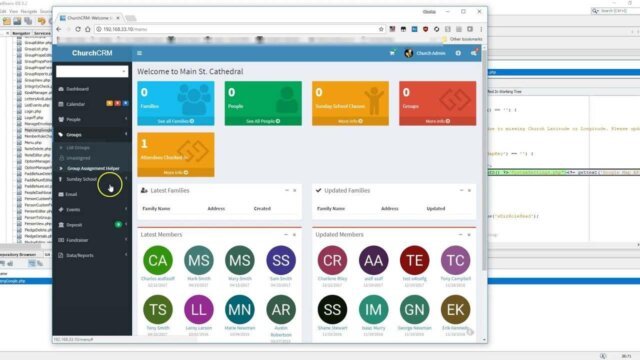
Task: Open More info on Groups card
Action: click(438, 121)
